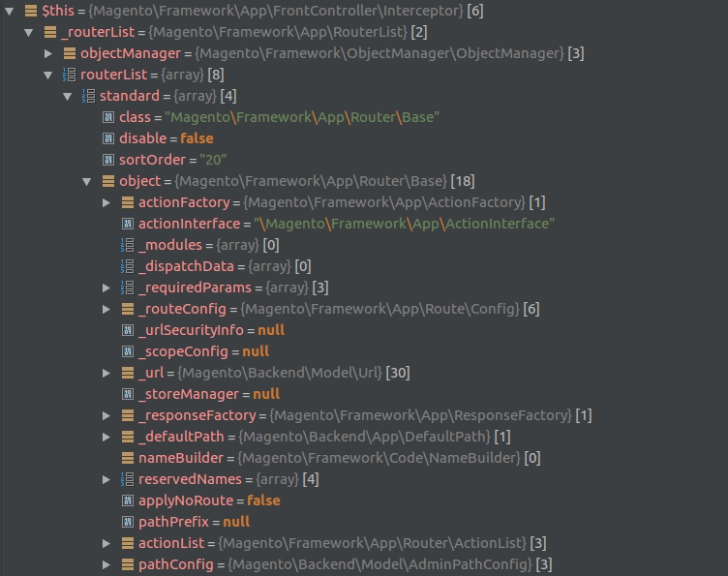Expand the _requiredParams array arrow
This screenshot has width=728, height=576.
point(106,288)
